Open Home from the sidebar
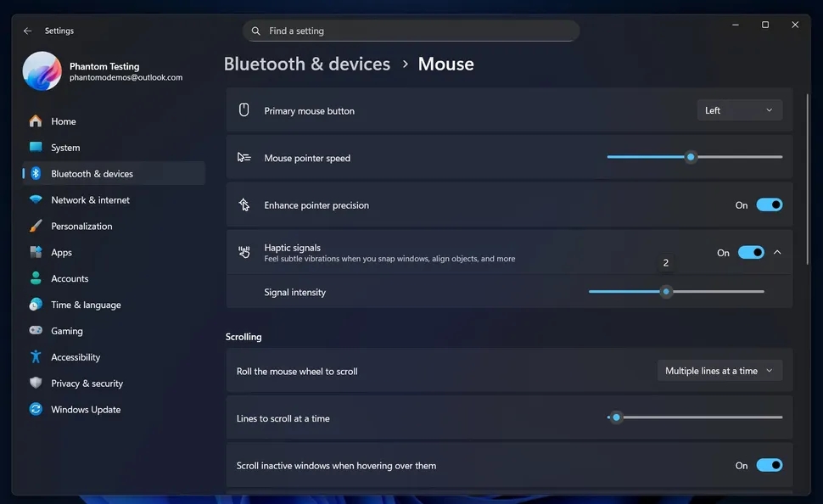The height and width of the screenshot is (504, 823). click(x=62, y=121)
